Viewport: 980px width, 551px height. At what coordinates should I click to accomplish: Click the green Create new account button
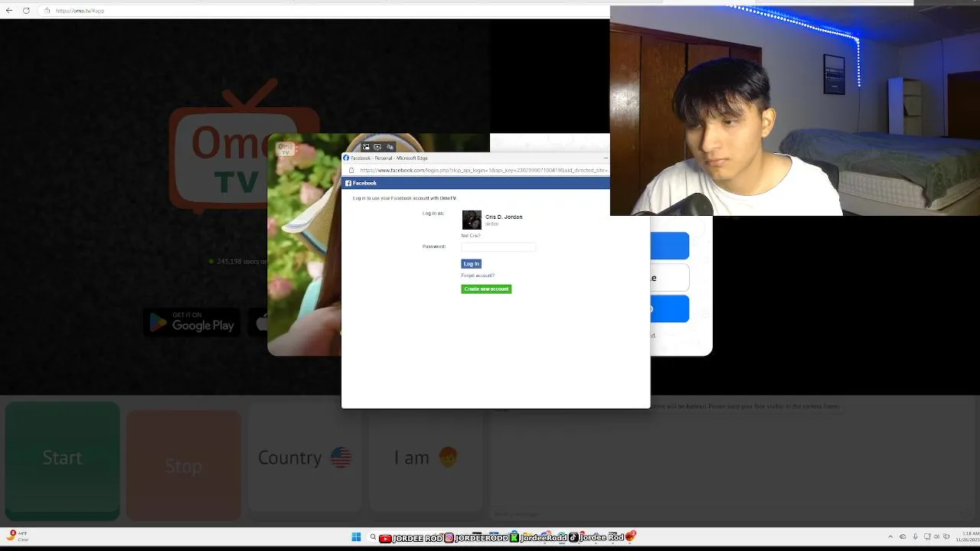[x=486, y=289]
